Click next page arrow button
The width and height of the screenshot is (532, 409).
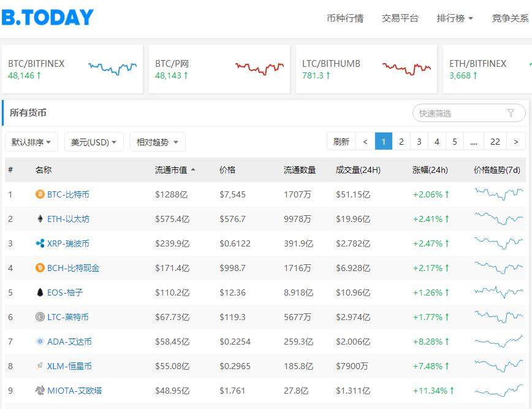pos(515,141)
